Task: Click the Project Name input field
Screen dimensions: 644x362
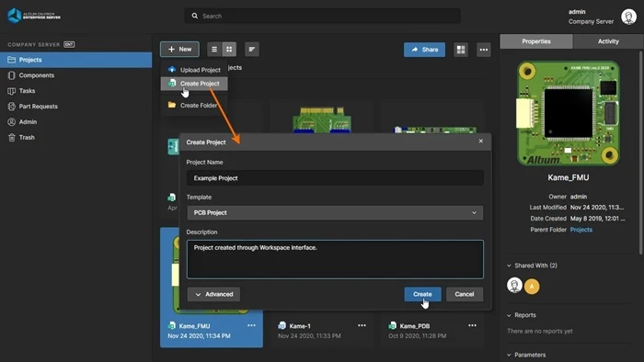Action: pyautogui.click(x=335, y=178)
